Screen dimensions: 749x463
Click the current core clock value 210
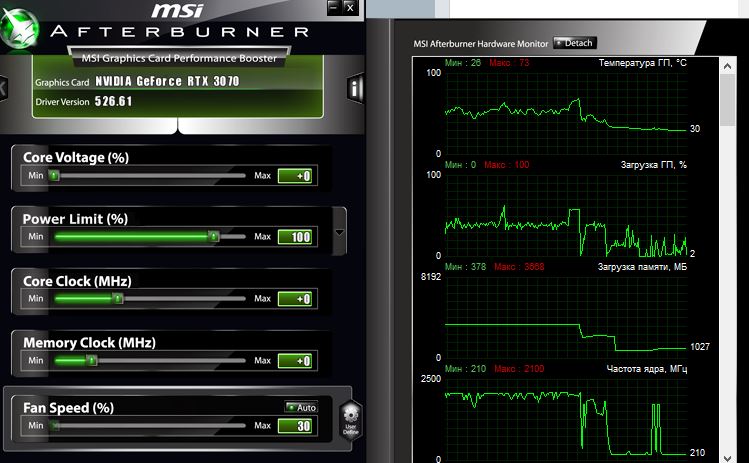697,452
